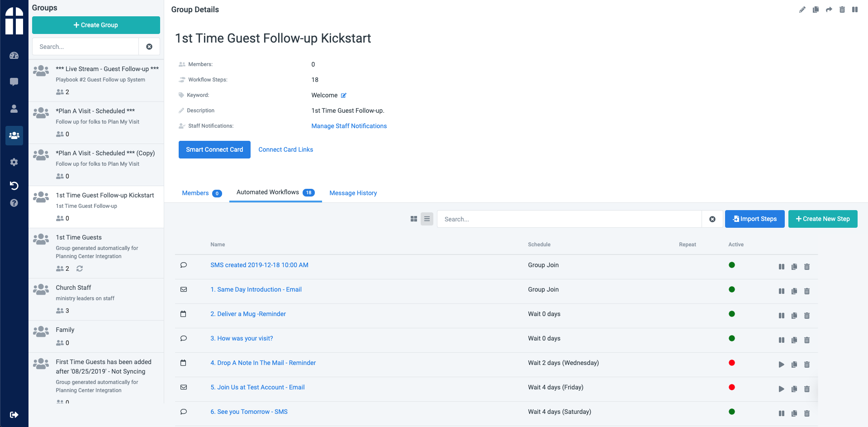Image resolution: width=868 pixels, height=427 pixels.
Task: Click the trash icon in Group Details header
Action: point(842,10)
